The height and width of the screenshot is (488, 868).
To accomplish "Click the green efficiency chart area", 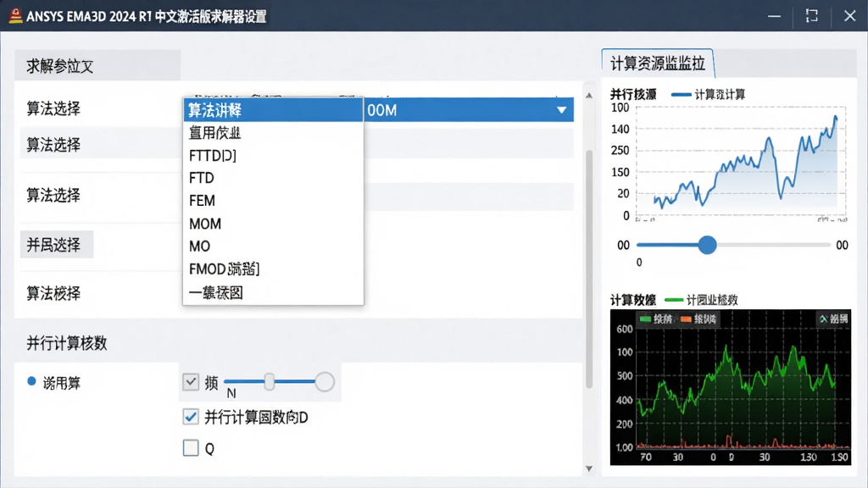I will pyautogui.click(x=730, y=386).
